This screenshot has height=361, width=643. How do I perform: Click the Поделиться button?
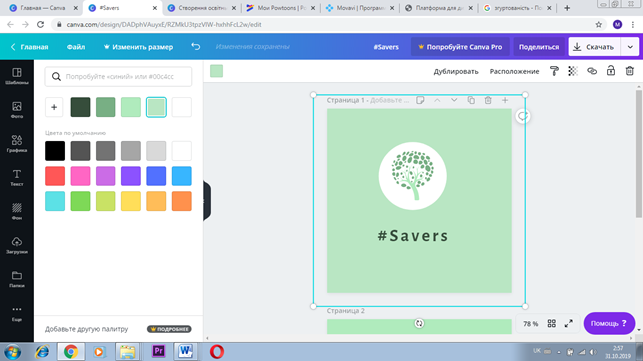pos(539,47)
